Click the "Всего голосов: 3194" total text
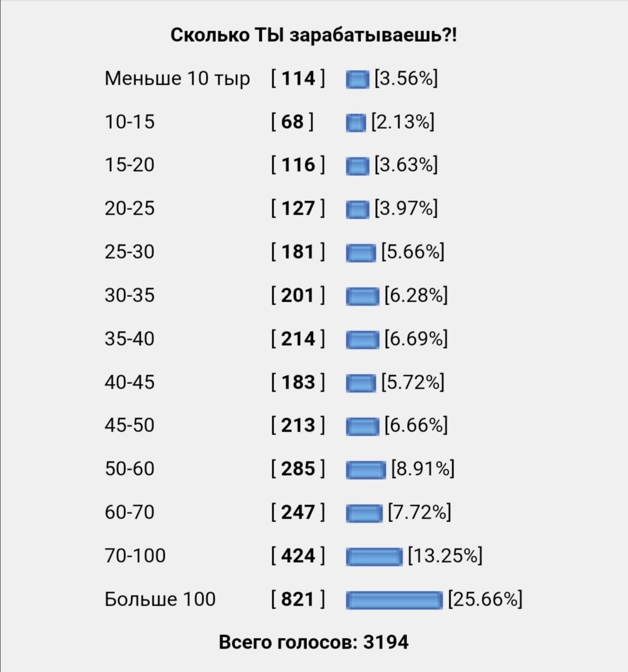The image size is (628, 672). 313,642
